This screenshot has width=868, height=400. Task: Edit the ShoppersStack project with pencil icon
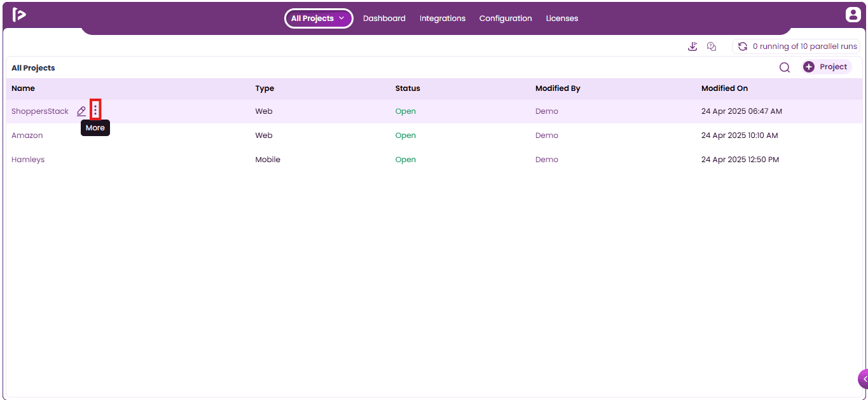pos(81,111)
